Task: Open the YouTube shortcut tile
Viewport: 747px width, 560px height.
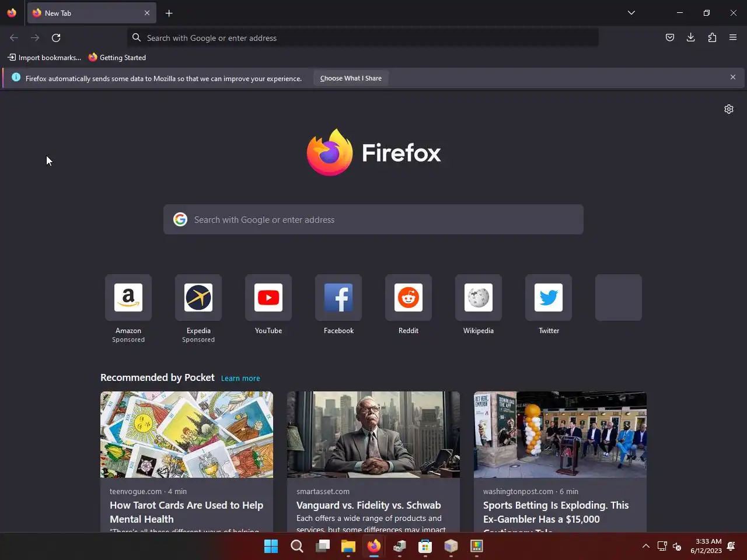Action: coord(268,297)
